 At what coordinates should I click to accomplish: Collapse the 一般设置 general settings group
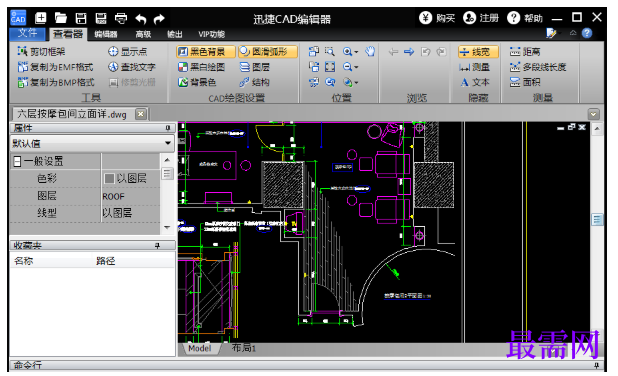[x=17, y=161]
